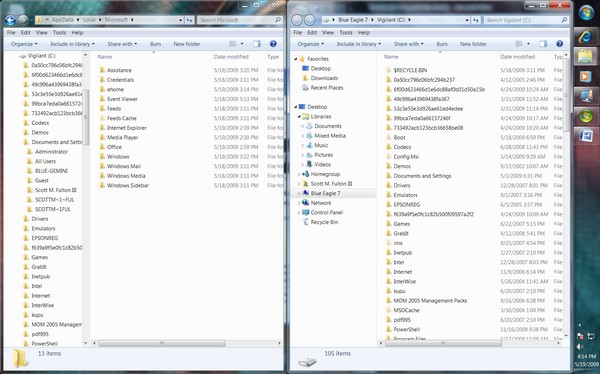
Task: Click New folder in the left window toolbar
Action: 187,44
